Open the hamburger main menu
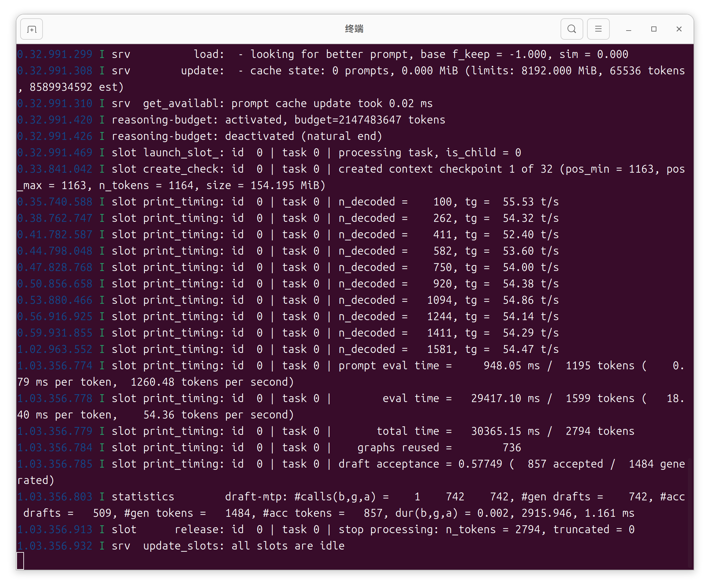The height and width of the screenshot is (588, 710). point(598,29)
